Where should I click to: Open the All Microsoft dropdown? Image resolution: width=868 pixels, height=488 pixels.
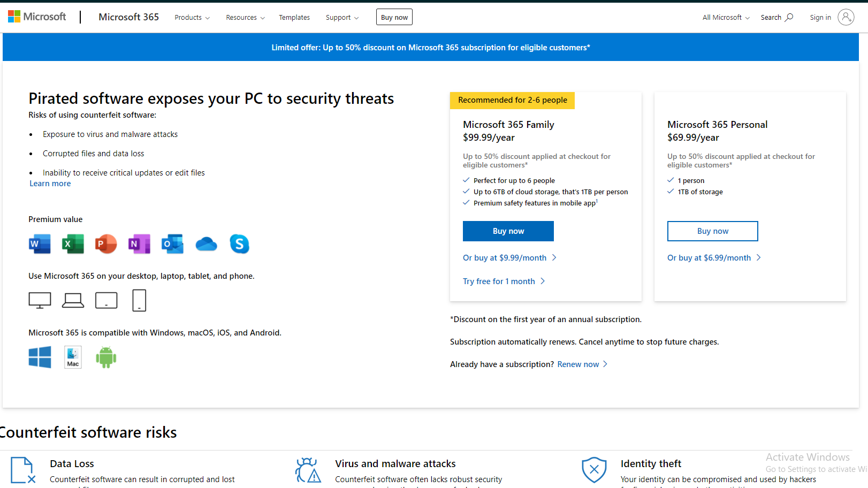point(726,18)
